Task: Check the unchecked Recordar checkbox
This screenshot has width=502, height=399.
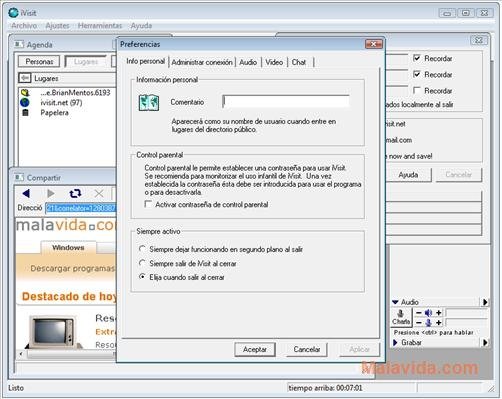Action: pyautogui.click(x=416, y=90)
